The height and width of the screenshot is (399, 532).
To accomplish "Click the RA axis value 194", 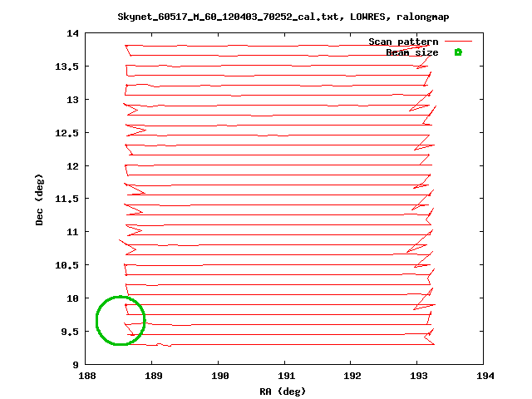I will coord(485,376).
